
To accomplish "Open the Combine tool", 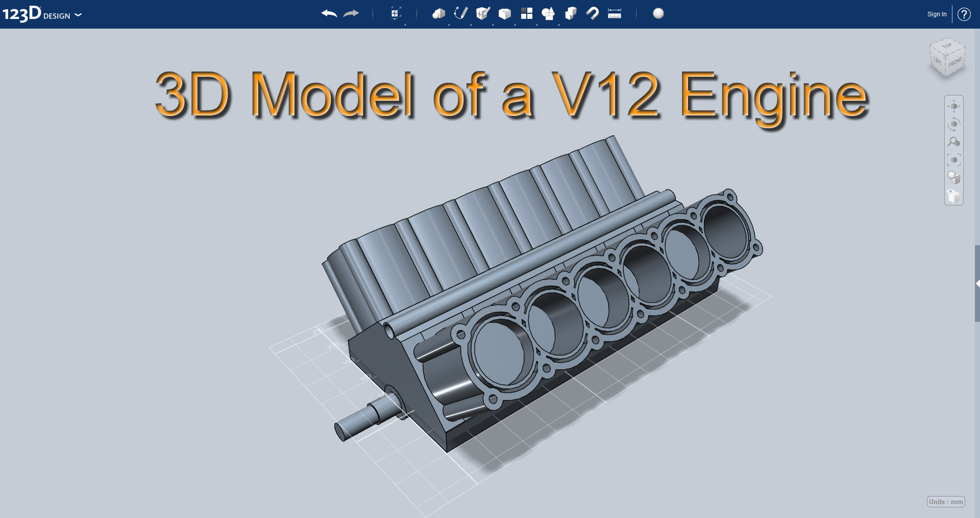I will tap(571, 14).
